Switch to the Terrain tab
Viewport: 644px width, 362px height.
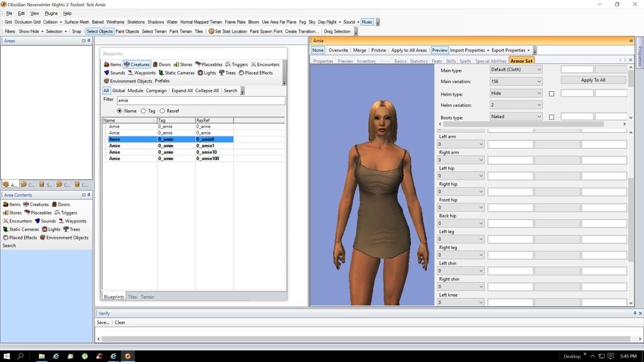[x=147, y=297]
